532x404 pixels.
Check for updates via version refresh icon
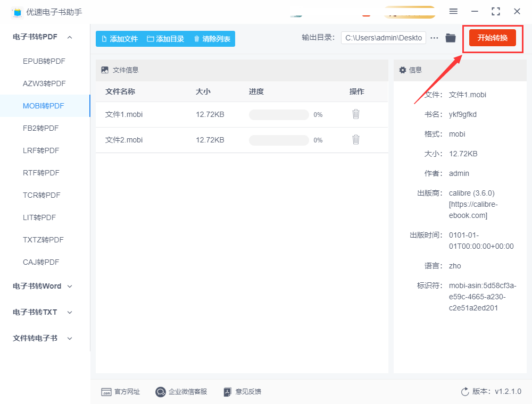pos(465,392)
